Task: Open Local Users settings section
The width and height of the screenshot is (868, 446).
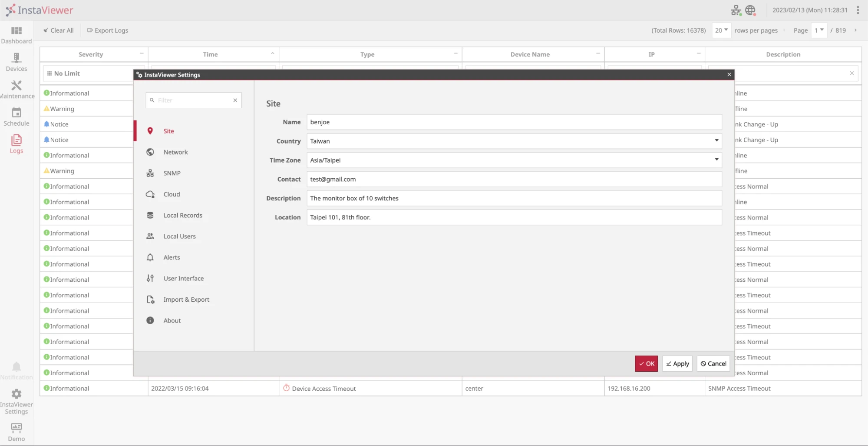Action: coord(179,236)
